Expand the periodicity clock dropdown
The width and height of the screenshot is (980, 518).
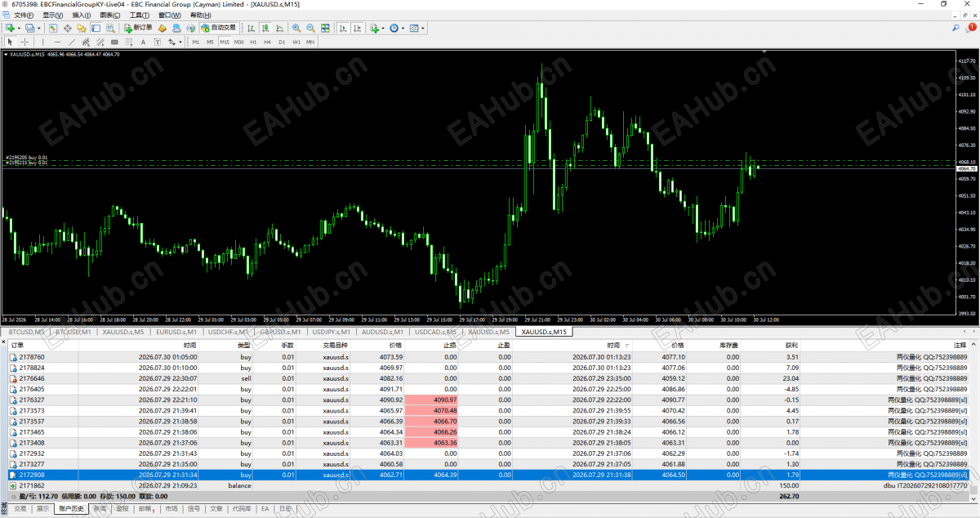pos(403,28)
